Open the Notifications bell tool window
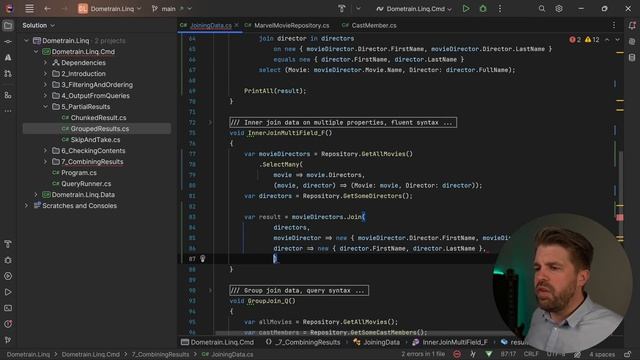Screen dimensions: 640x360 632,26
